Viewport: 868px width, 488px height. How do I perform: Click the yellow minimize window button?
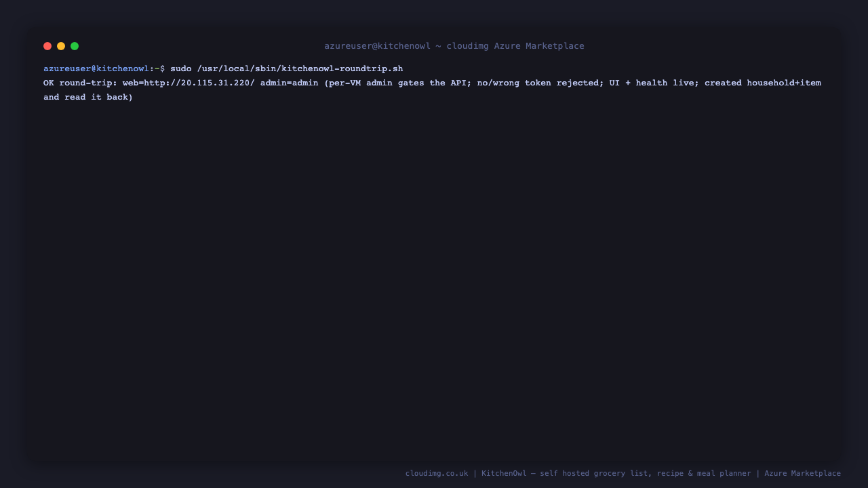61,46
